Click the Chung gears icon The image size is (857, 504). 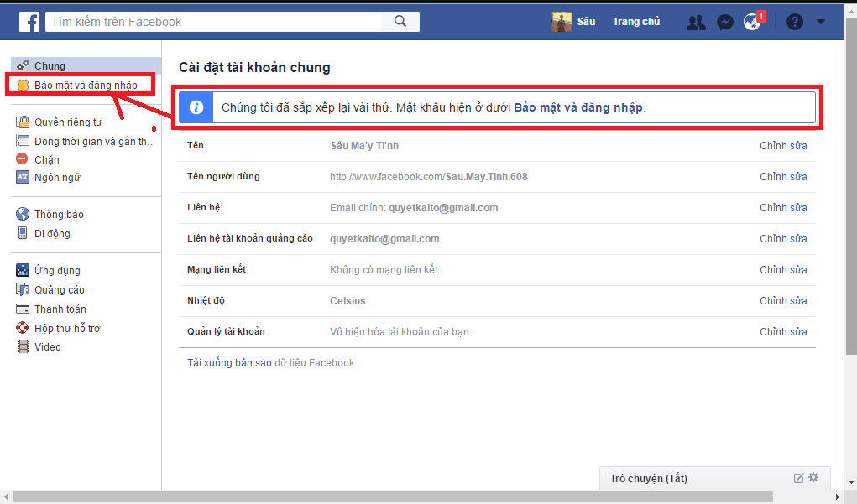(23, 65)
